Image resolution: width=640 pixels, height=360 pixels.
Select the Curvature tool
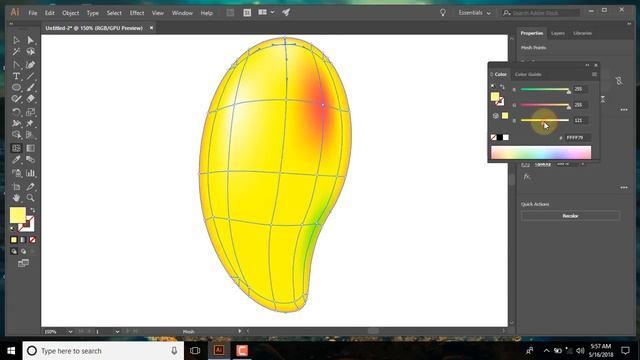[x=31, y=64]
